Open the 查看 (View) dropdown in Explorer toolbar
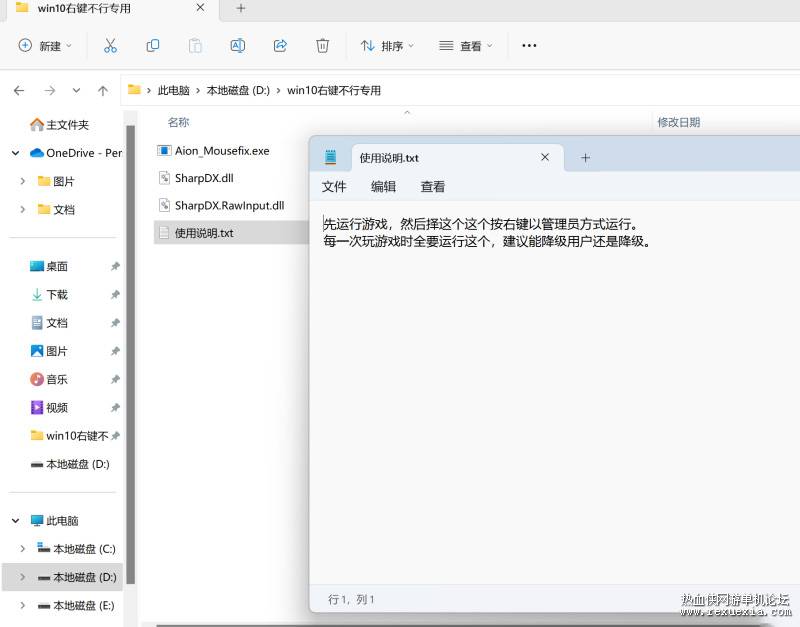This screenshot has height=627, width=800. pos(466,46)
